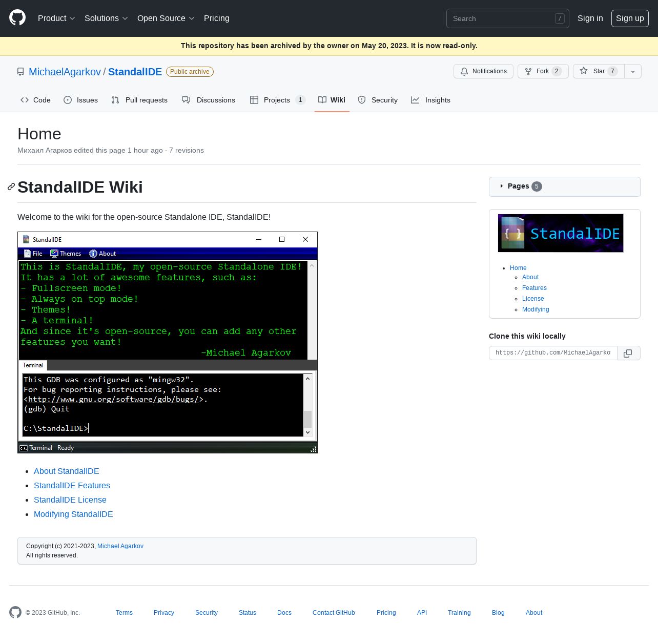Open the star lists dropdown arrow
Viewport: 658px width, 644px height.
[633, 71]
